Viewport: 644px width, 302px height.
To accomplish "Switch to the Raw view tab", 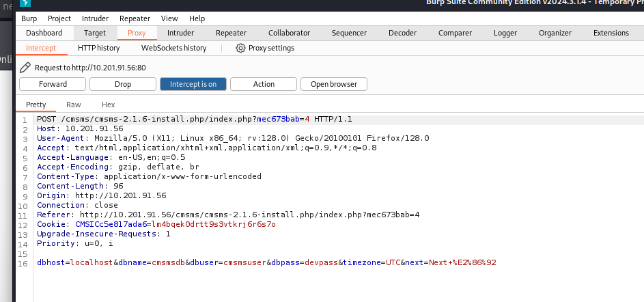I will [x=74, y=105].
